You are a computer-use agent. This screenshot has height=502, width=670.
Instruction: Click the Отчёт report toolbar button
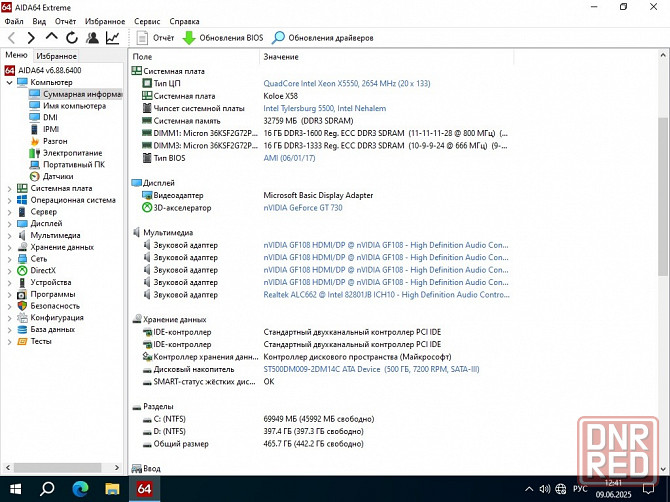click(x=155, y=38)
